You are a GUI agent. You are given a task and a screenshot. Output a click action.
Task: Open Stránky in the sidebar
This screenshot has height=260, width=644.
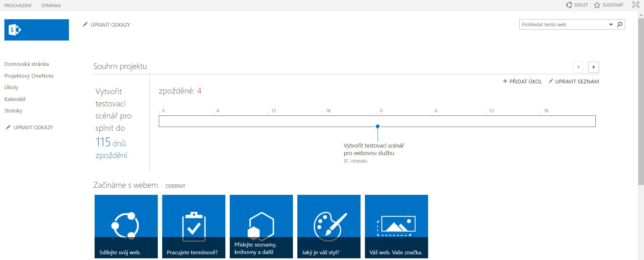14,111
